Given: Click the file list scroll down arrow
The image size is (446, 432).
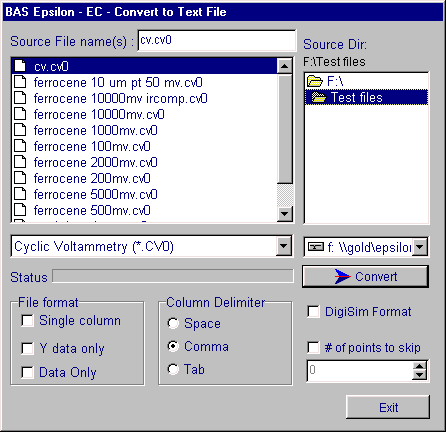Looking at the screenshot, I should coord(285,213).
